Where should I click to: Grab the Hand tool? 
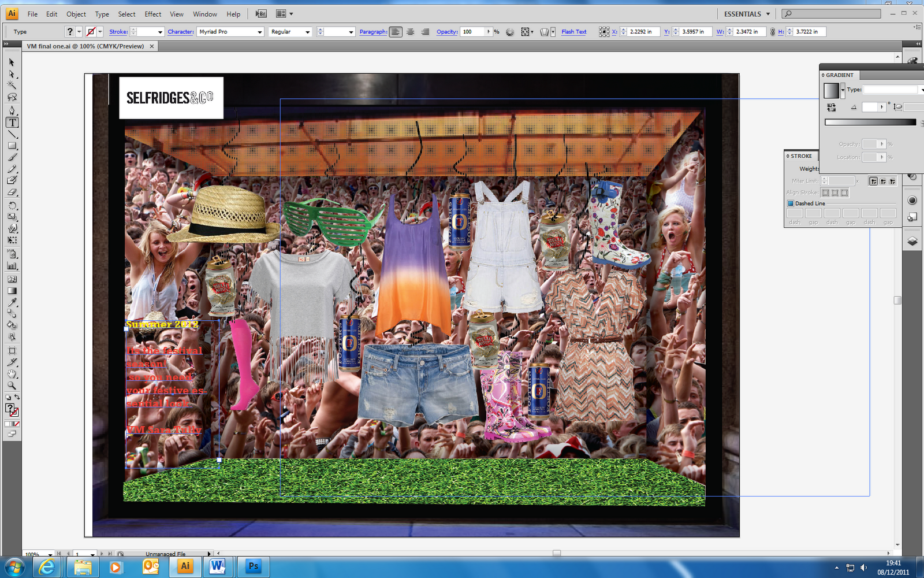[x=12, y=374]
